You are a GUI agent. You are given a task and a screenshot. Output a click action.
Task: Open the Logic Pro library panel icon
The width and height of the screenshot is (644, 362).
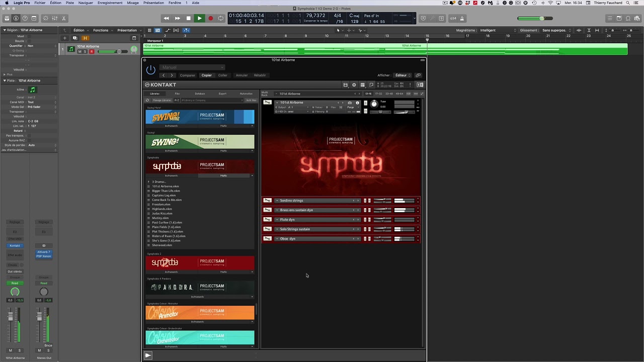coord(7,19)
